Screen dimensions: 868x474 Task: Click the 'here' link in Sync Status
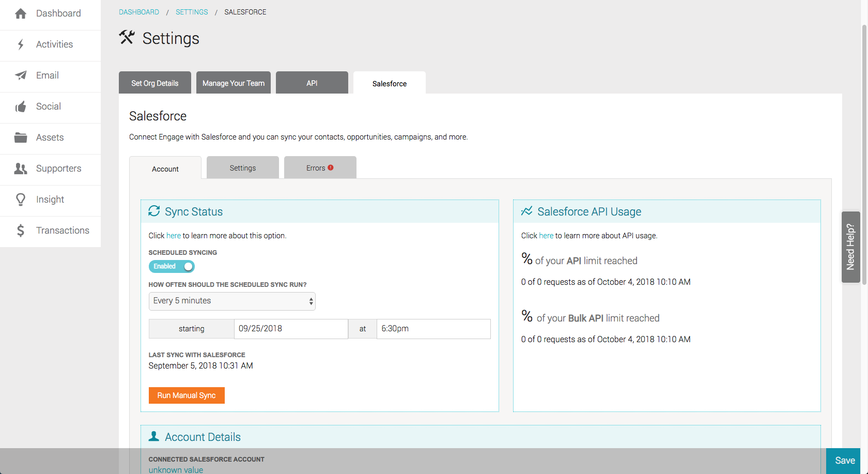point(174,236)
